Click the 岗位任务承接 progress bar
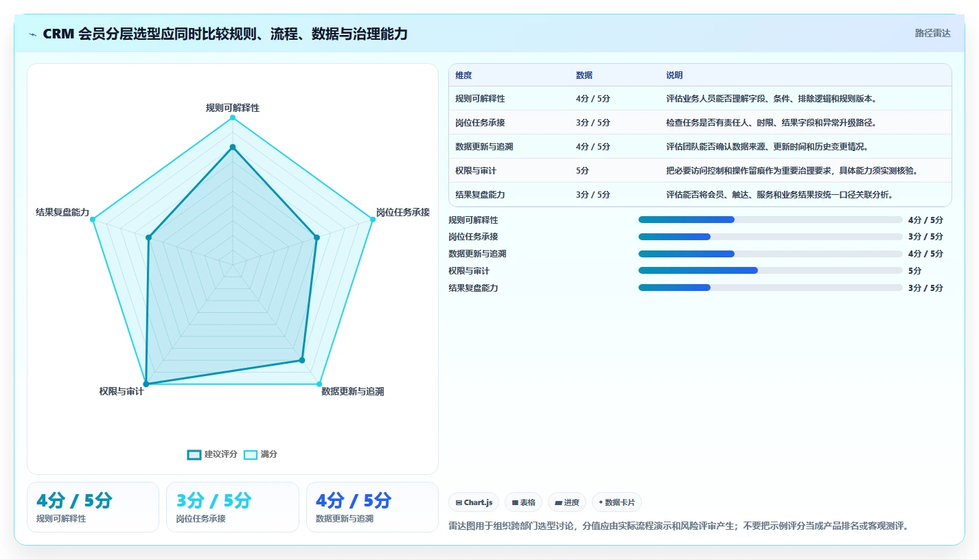The width and height of the screenshot is (979, 560). tap(770, 237)
